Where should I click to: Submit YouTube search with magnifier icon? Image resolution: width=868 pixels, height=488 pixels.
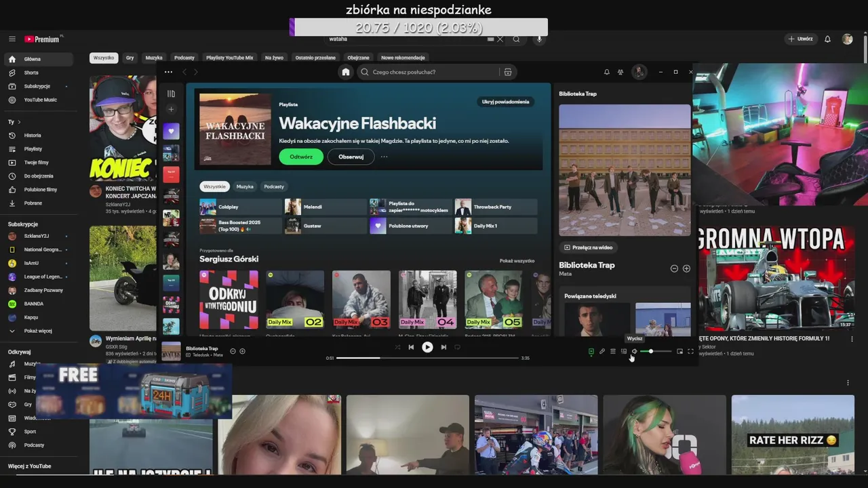click(516, 39)
